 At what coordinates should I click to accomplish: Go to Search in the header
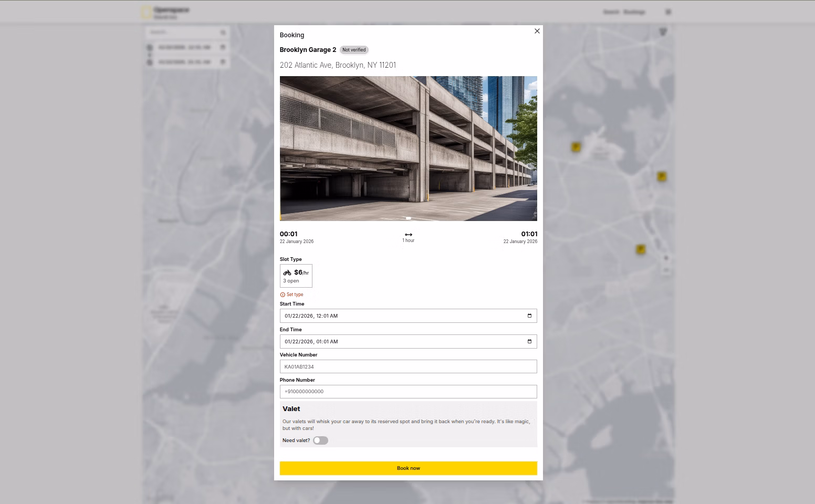pos(611,12)
